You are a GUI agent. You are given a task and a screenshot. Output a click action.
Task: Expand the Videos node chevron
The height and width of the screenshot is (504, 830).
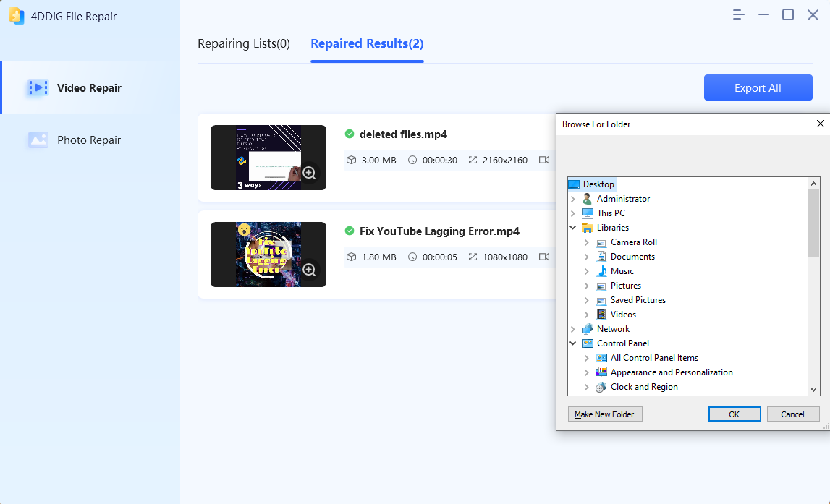(587, 314)
